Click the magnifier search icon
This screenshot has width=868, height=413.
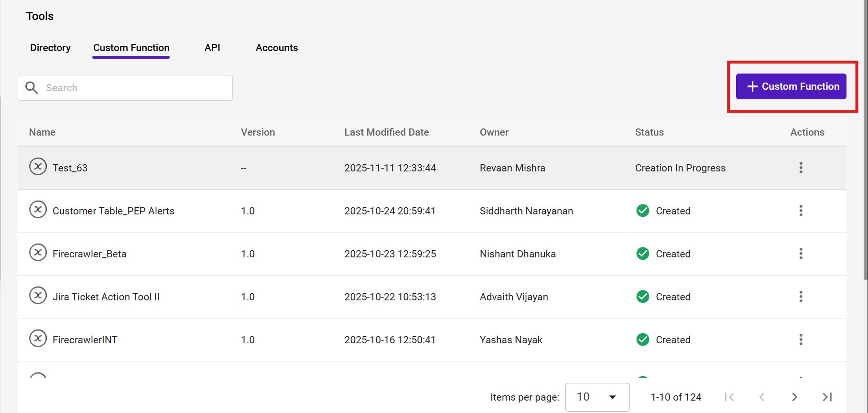[x=32, y=88]
